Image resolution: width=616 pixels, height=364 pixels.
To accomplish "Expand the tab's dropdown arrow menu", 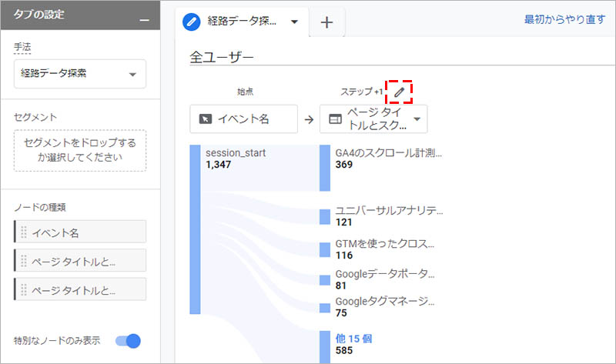I will (x=294, y=22).
